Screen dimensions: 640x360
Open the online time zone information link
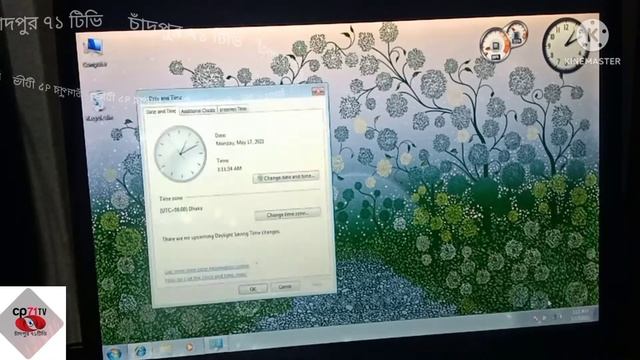coord(207,269)
